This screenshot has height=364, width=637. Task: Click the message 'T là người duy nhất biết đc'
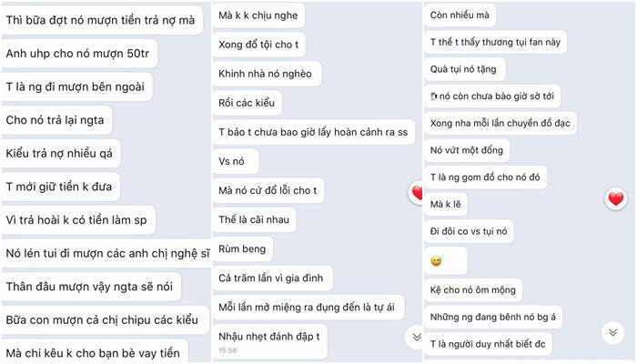pyautogui.click(x=489, y=344)
